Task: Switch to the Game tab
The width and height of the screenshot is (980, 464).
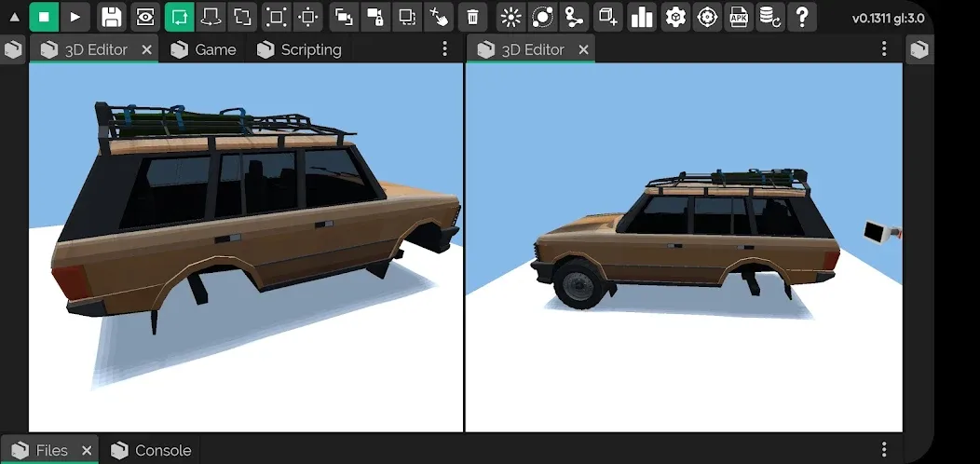Action: tap(204, 49)
